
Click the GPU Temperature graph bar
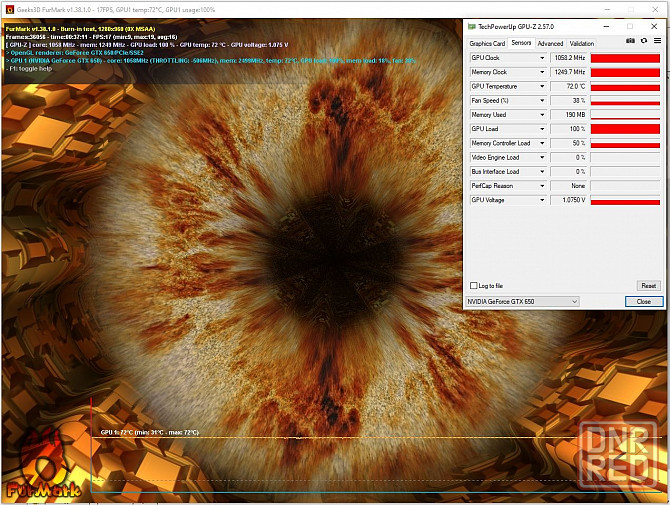pos(625,87)
